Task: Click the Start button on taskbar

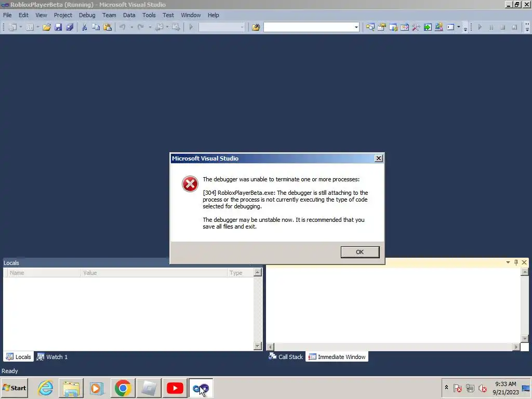Action: pos(14,388)
